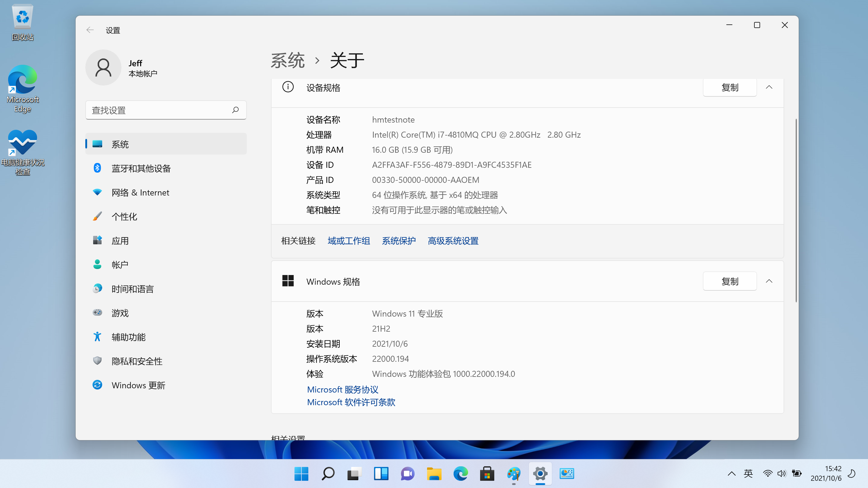
Task: Collapse the Windows 规格 section
Action: pos(769,281)
